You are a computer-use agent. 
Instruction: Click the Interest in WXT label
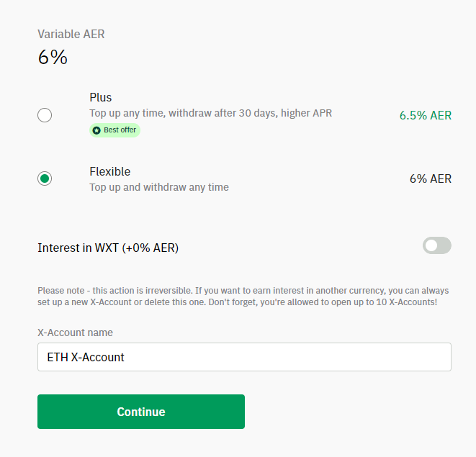108,248
